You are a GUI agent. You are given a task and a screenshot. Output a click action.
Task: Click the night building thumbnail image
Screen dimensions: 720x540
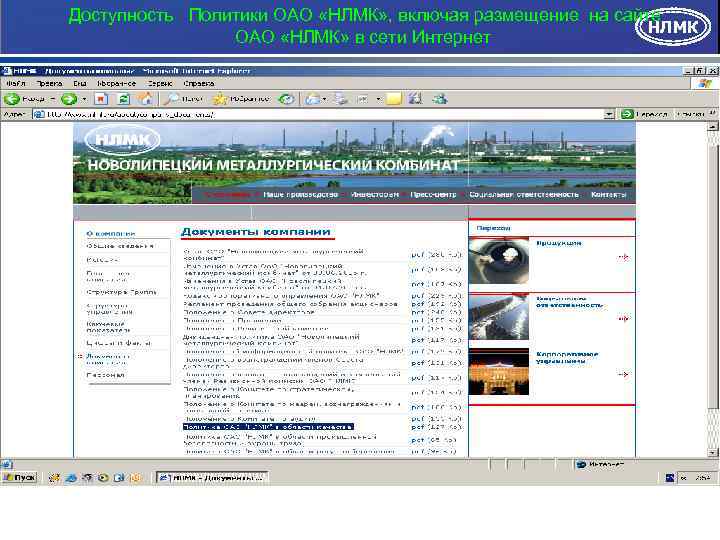(499, 372)
